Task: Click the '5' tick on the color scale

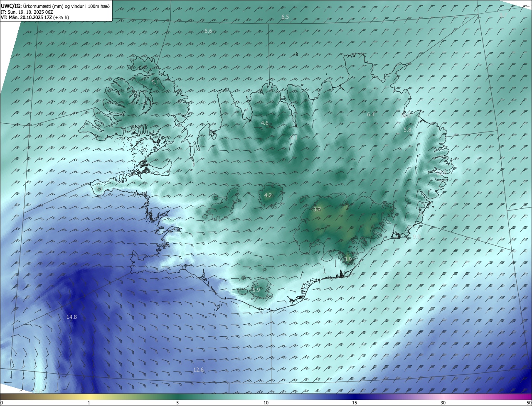Action: coord(177,403)
